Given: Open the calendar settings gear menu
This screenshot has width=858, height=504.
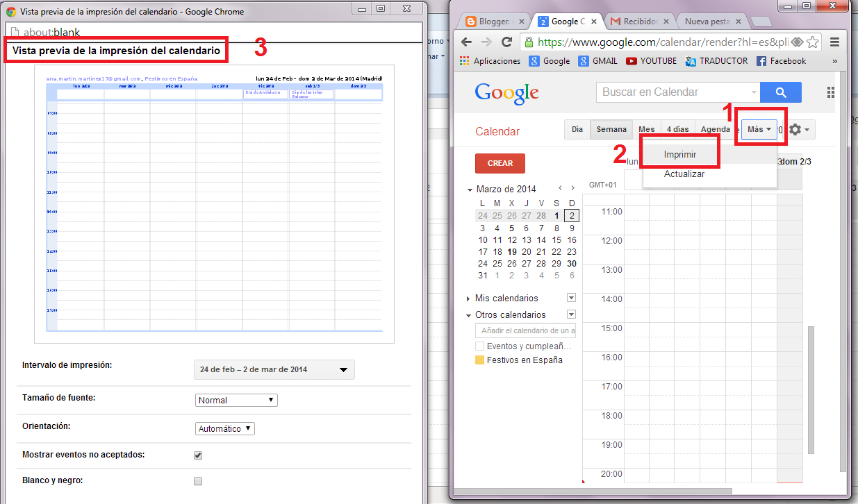Looking at the screenshot, I should [x=799, y=130].
